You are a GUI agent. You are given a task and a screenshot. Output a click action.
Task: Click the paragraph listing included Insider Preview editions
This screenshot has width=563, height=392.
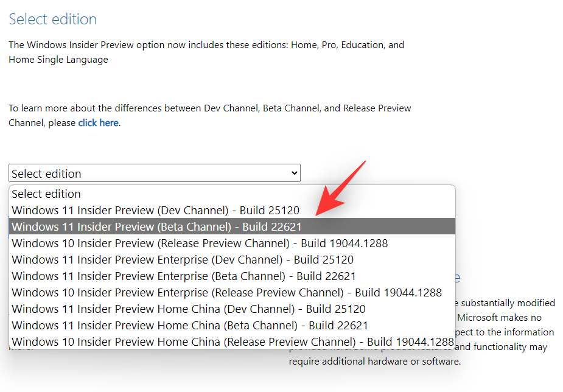tap(206, 45)
